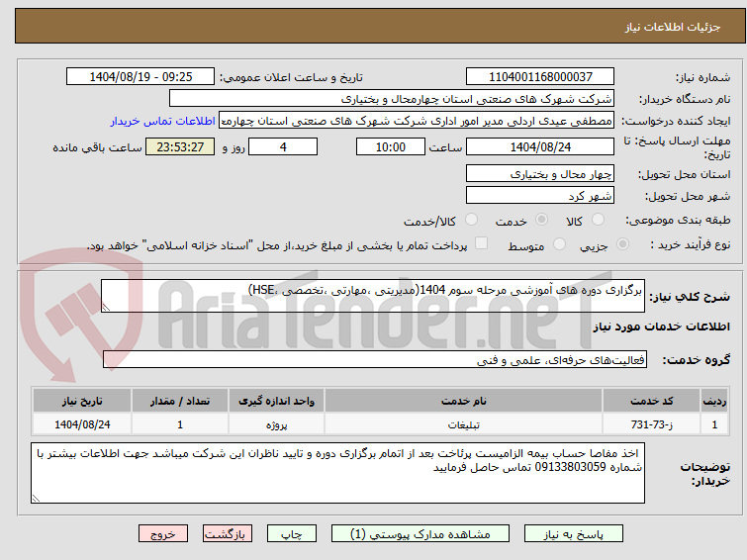Viewport: 747px width, 560px height.
Task: Click the گروه خدمت field فعالیت‌های حرفه‌ای
Action: click(x=375, y=360)
